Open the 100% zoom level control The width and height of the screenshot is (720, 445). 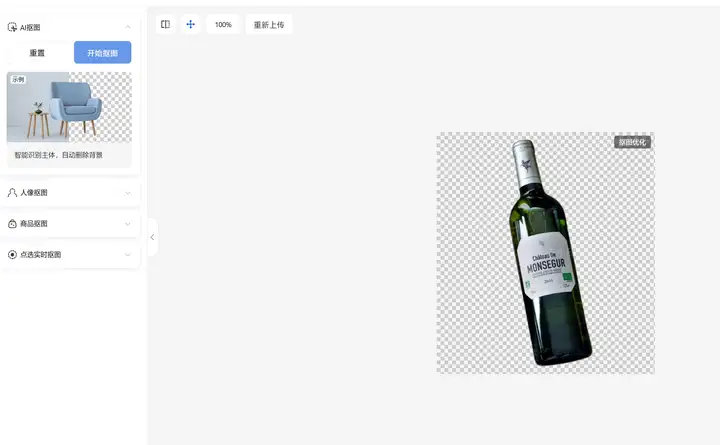tap(223, 24)
